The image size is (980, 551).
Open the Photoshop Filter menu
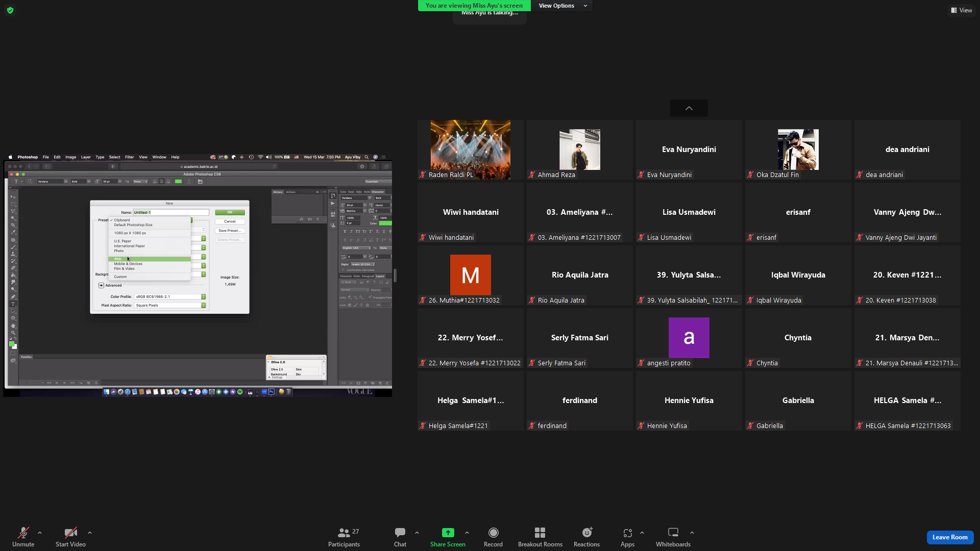(x=130, y=157)
